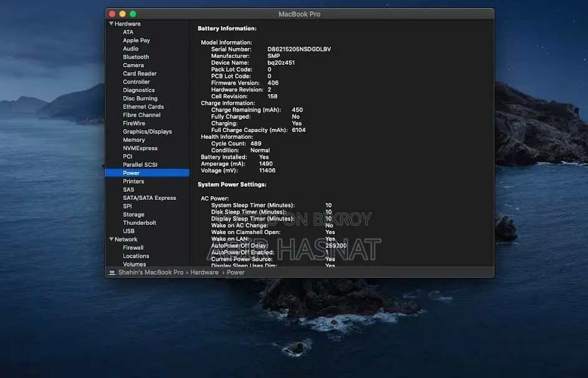Select Bluetooth in the sidebar
The height and width of the screenshot is (378, 588).
[x=136, y=57]
